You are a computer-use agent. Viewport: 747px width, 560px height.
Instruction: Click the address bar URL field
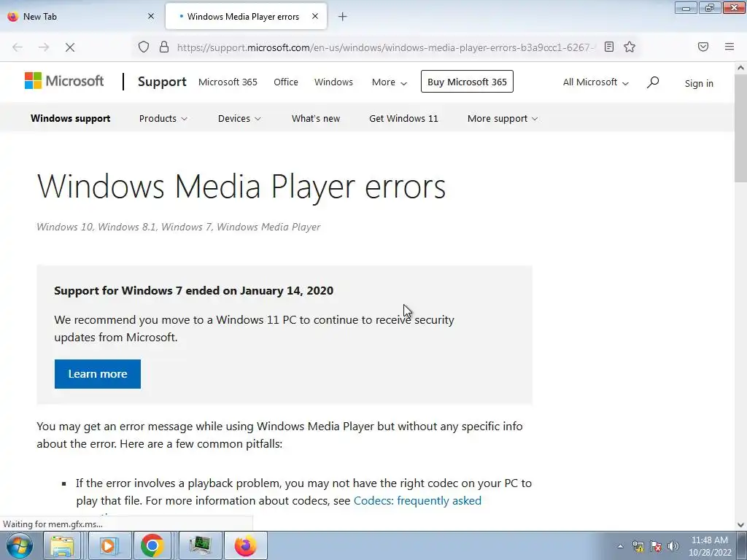pos(385,47)
